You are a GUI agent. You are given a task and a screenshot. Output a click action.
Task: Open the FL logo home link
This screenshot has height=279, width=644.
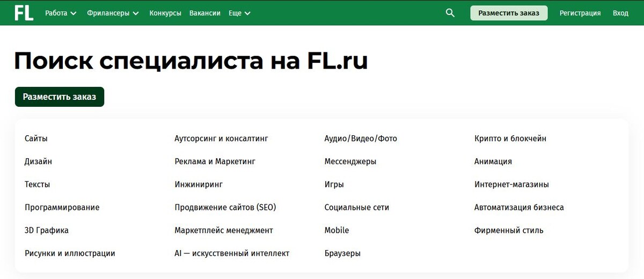point(24,13)
